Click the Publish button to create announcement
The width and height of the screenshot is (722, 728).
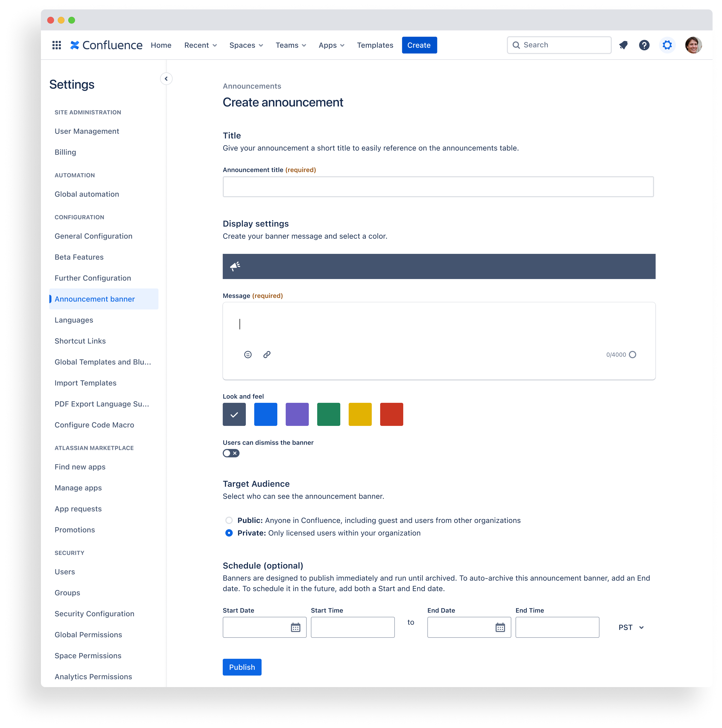pos(242,667)
